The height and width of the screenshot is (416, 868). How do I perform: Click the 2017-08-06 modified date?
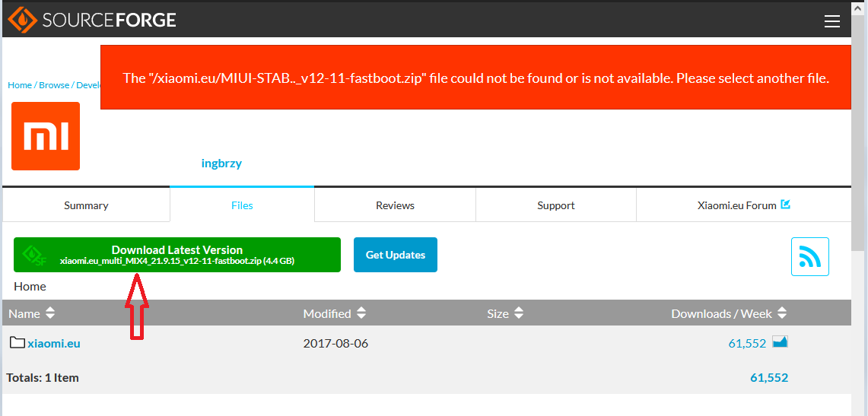[335, 344]
